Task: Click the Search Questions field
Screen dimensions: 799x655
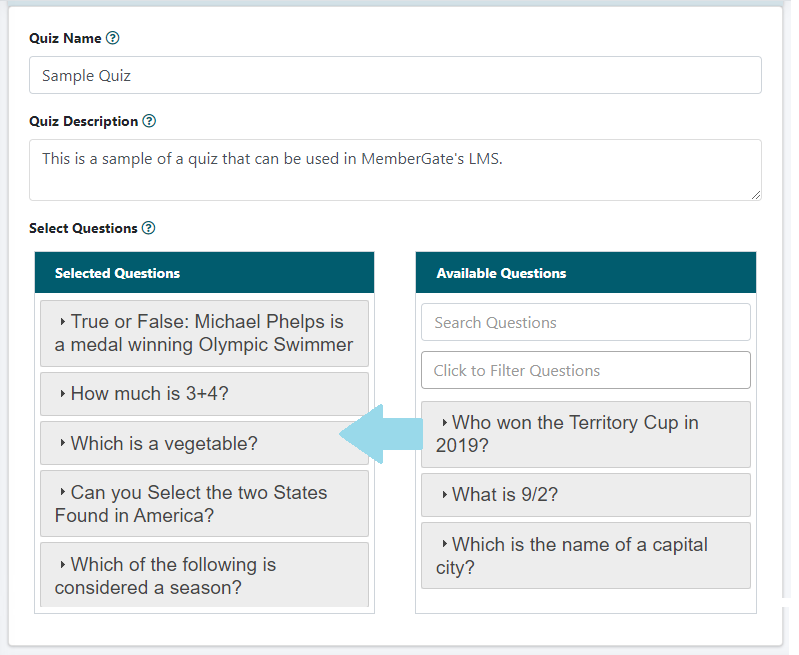Action: [x=585, y=322]
